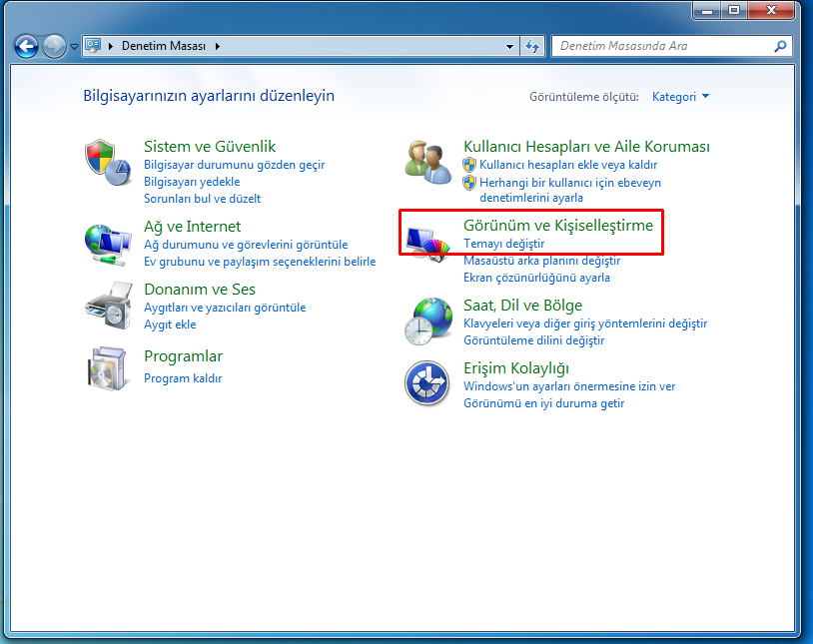The image size is (813, 644).
Task: Expand arrow before Denetim Masası breadcrumb
Action: coord(111,46)
